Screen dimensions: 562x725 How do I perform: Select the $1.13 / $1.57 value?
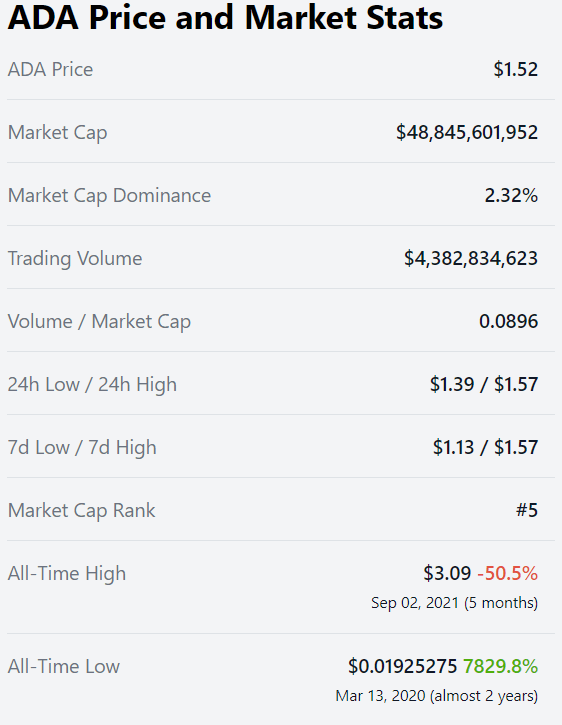(485, 447)
